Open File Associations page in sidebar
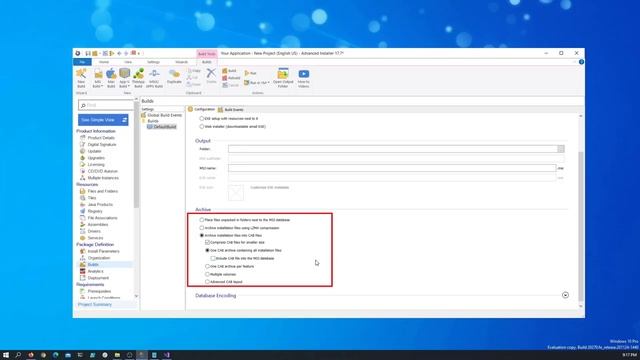This screenshot has height=360, width=640. 102,218
